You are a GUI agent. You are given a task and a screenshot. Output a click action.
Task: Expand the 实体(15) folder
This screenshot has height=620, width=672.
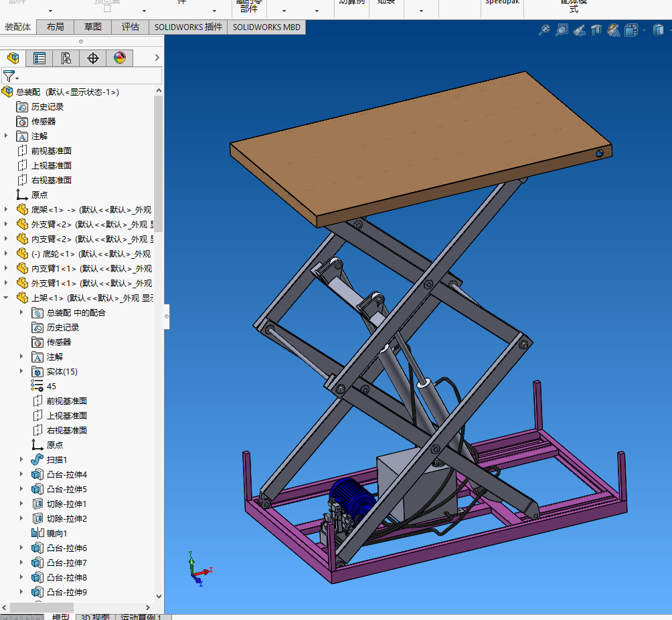[x=21, y=372]
